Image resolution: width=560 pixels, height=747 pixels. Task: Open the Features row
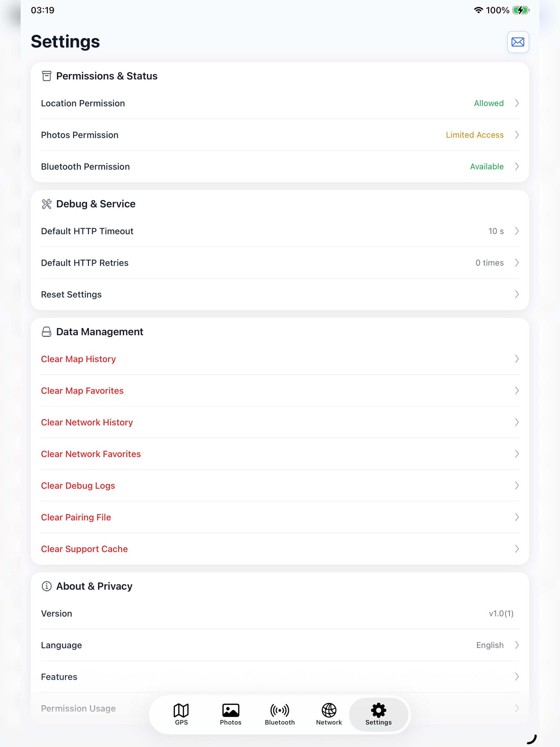pos(280,677)
